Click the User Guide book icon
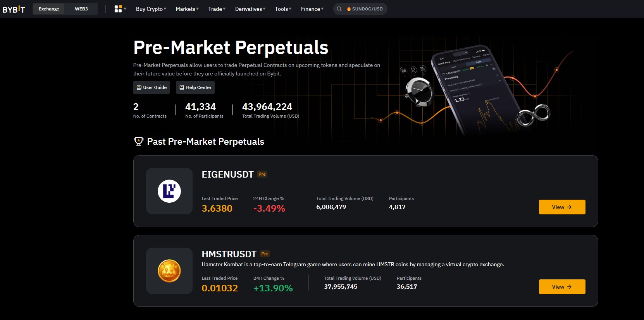The image size is (644, 320). pyautogui.click(x=139, y=87)
